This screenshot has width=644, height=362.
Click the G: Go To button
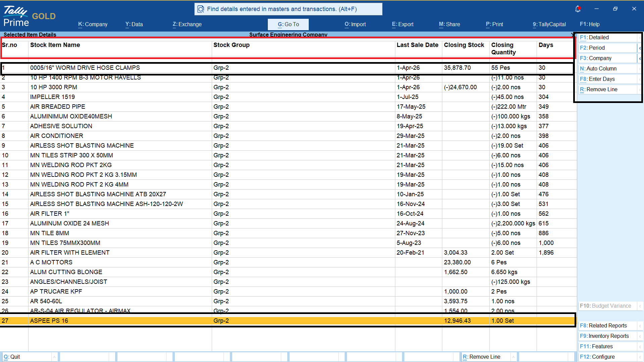288,24
